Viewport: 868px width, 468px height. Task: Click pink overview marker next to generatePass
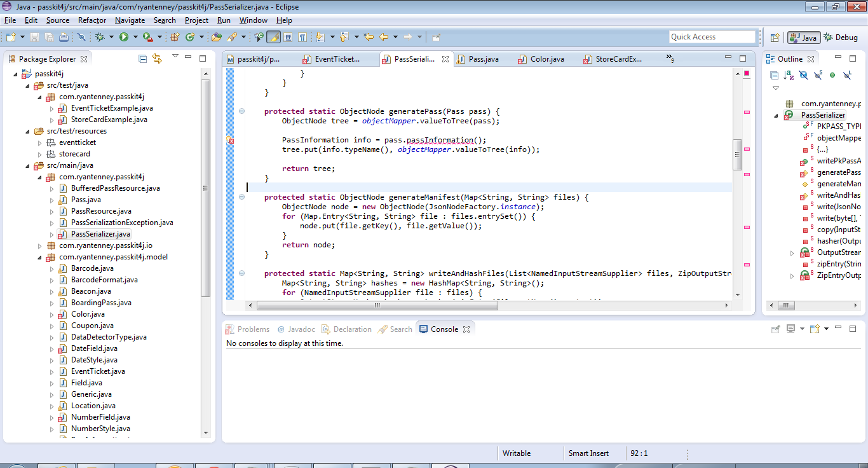(x=746, y=112)
